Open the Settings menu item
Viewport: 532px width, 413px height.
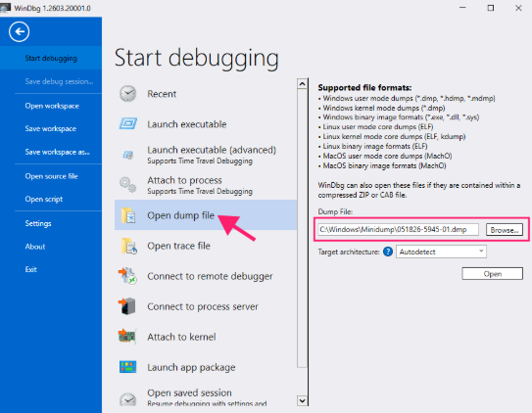38,223
